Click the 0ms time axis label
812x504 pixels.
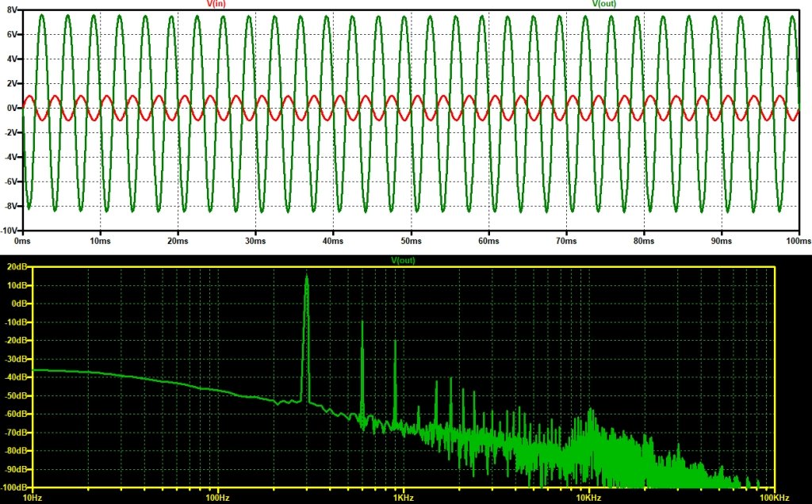click(22, 239)
